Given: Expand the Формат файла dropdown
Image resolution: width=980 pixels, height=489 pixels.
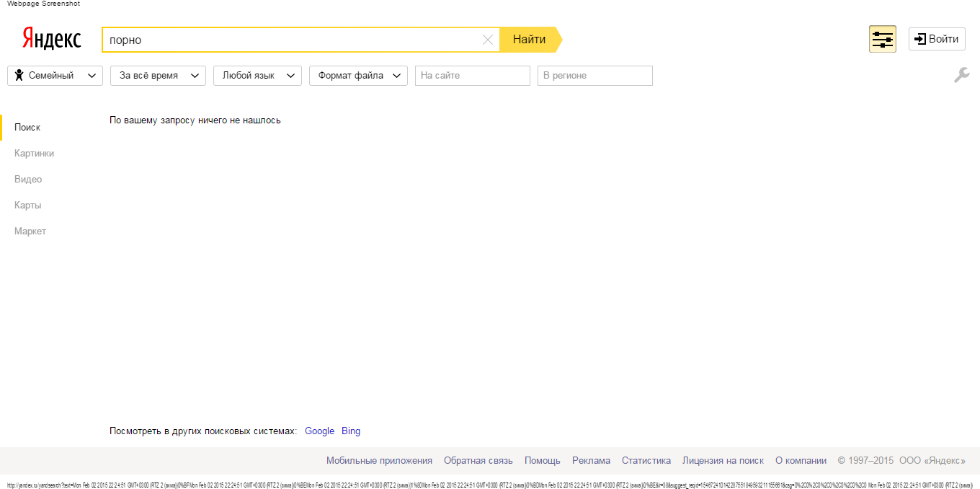Looking at the screenshot, I should pos(358,76).
